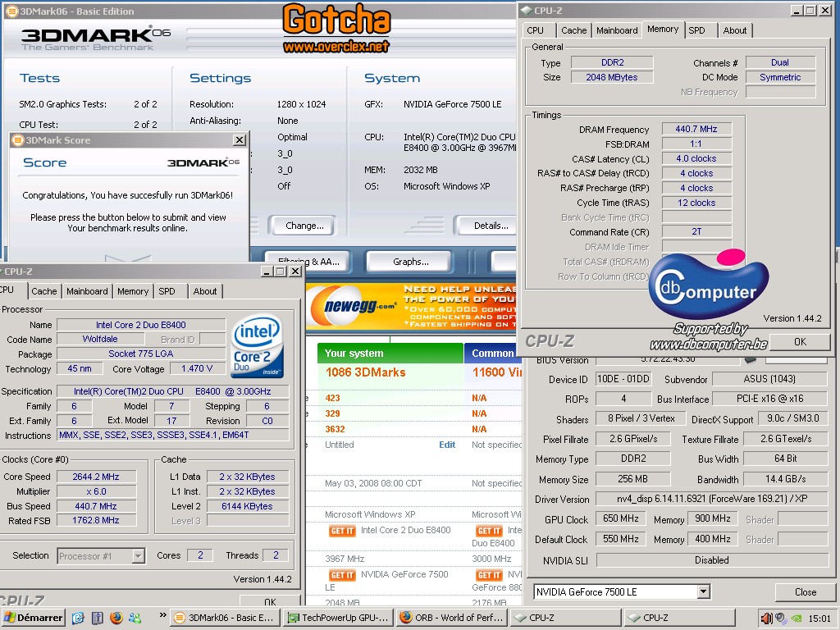This screenshot has width=840, height=630.
Task: Select SPD tab in upper CPU-Z window
Action: coord(696,30)
